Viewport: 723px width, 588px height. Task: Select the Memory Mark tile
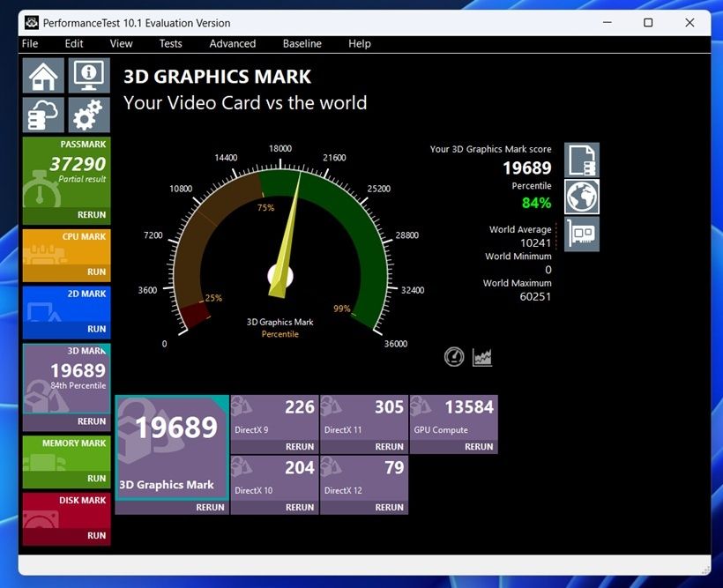click(67, 454)
